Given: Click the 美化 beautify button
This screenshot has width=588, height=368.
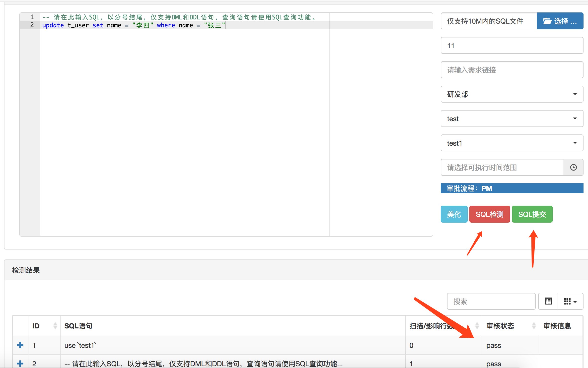Looking at the screenshot, I should [x=454, y=214].
